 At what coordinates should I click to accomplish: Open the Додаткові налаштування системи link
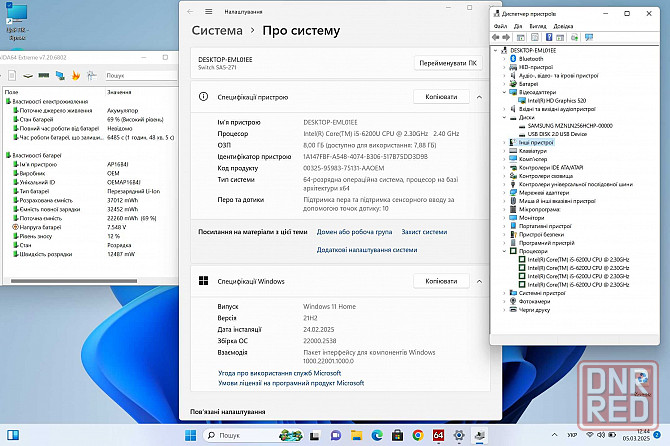tap(367, 250)
